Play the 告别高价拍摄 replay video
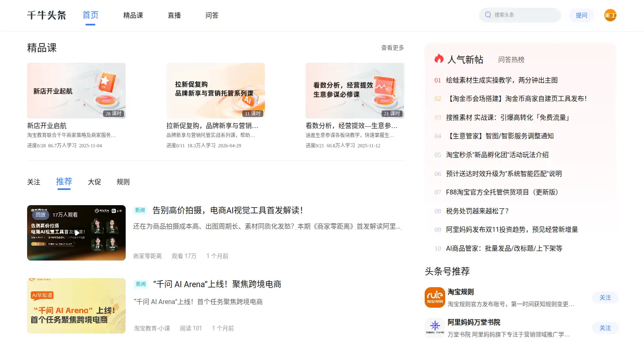The image size is (644, 343). (76, 233)
